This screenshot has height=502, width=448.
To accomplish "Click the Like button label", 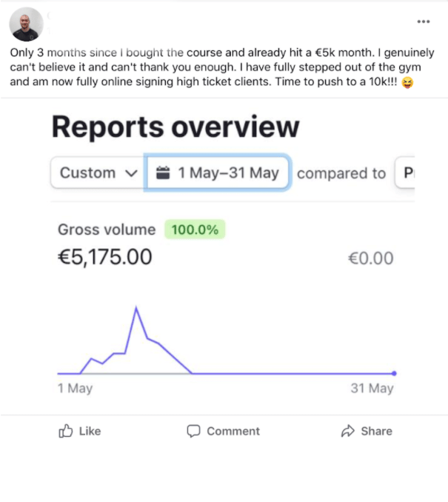I will pyautogui.click(x=89, y=431).
